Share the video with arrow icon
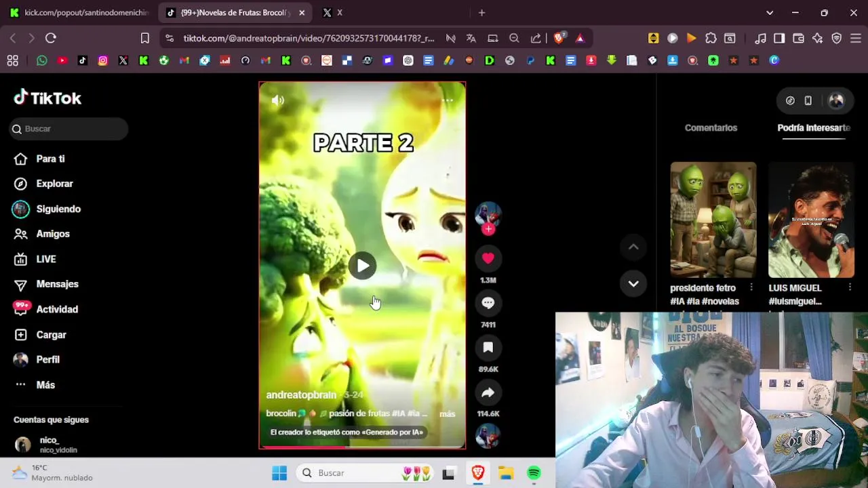 [x=488, y=392]
